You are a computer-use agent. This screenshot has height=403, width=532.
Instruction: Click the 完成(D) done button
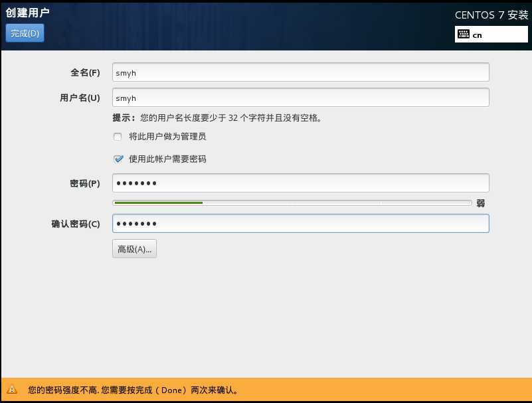(x=25, y=33)
